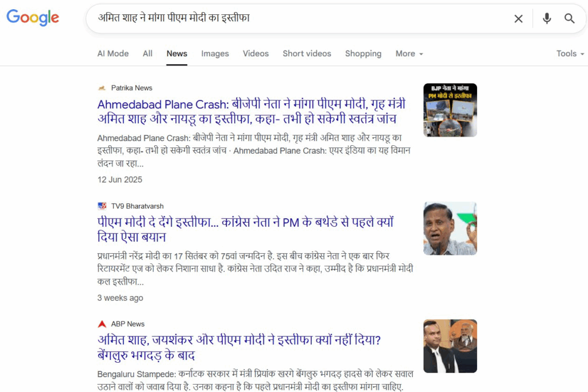Screen dimensions: 588x392
Task: Open the Tools dropdown
Action: (x=570, y=53)
